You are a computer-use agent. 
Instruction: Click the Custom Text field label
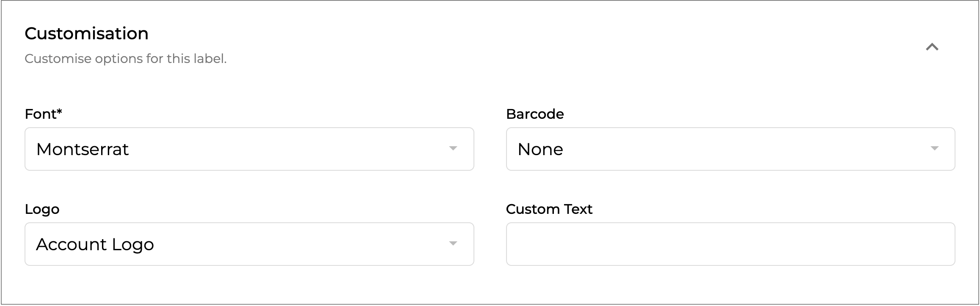pos(549,209)
